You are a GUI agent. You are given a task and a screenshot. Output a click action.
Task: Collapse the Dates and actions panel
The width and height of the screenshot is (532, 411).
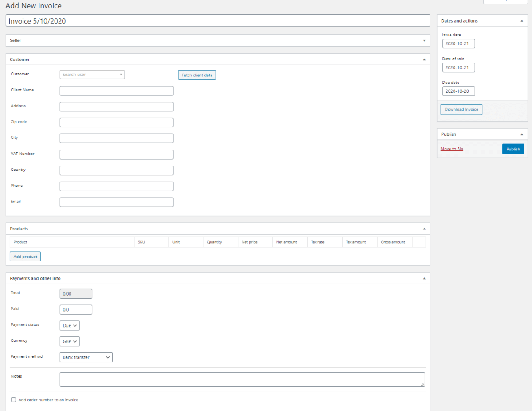(x=521, y=20)
